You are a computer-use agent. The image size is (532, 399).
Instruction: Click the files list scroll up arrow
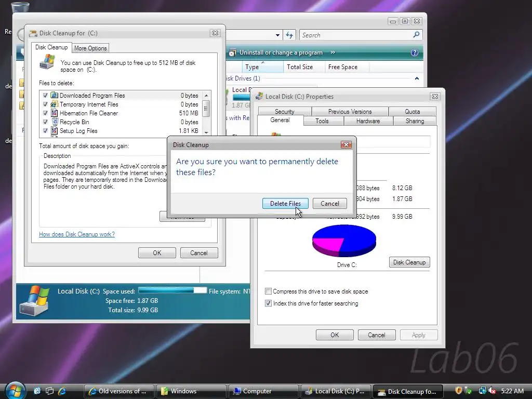pyautogui.click(x=206, y=96)
